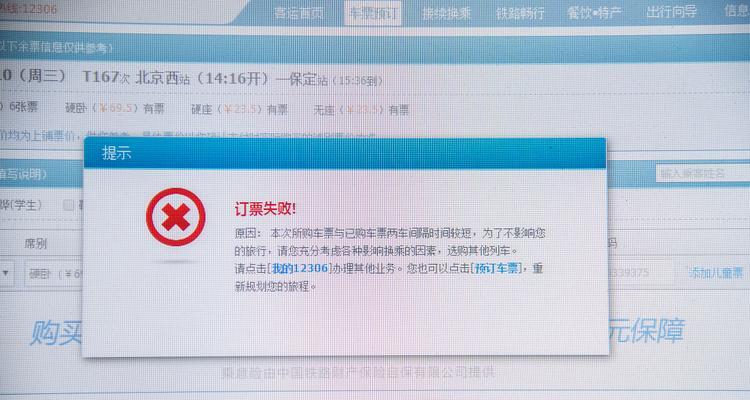Click the T167次 train number text
Image resolution: width=750 pixels, height=400 pixels.
106,77
